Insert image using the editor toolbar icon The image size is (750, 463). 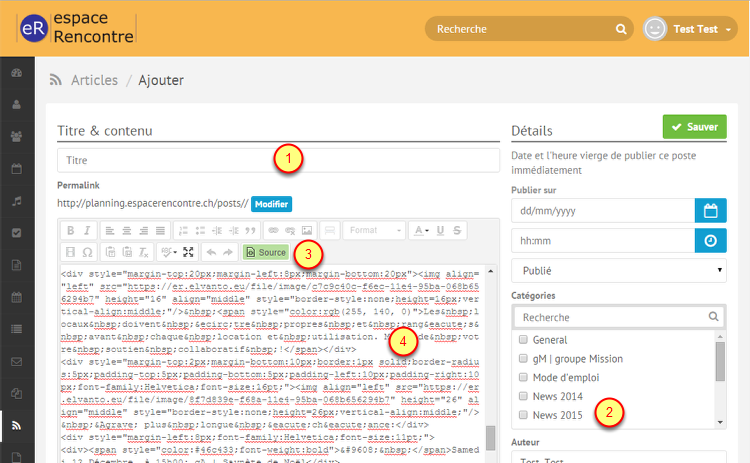(307, 230)
